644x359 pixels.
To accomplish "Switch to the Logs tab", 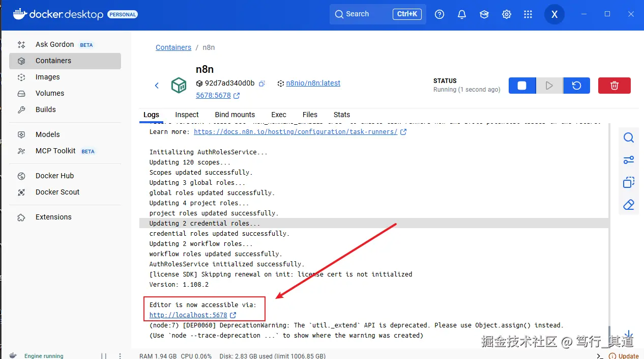I will point(151,115).
